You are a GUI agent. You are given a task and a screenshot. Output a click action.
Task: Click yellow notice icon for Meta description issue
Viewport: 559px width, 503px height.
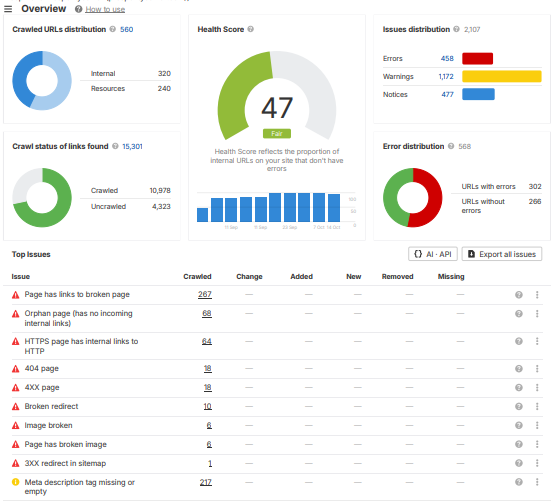(x=16, y=482)
